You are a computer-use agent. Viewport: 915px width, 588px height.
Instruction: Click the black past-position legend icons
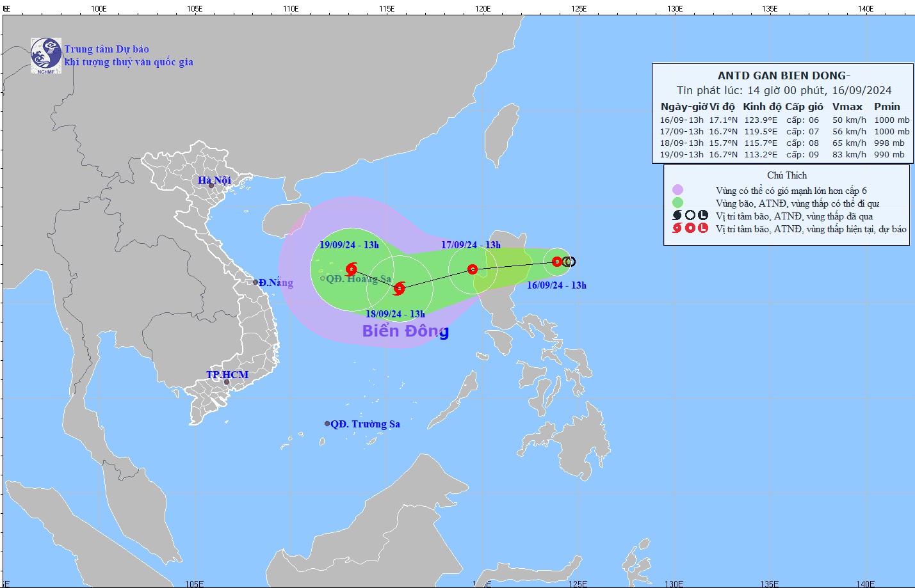690,216
